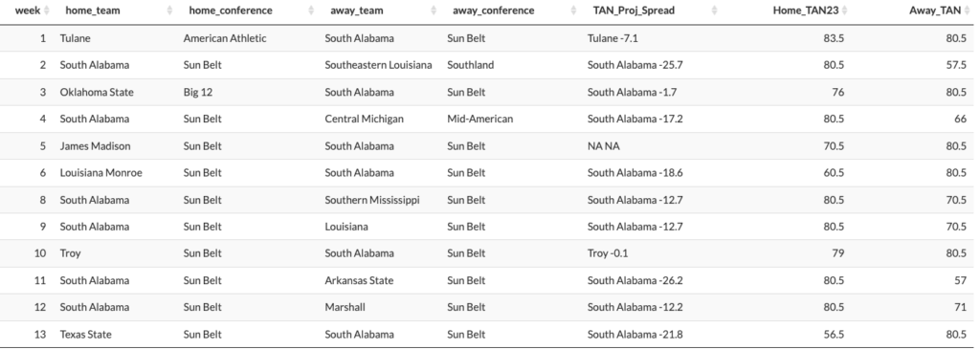Select the Marshall away team cell

point(345,307)
